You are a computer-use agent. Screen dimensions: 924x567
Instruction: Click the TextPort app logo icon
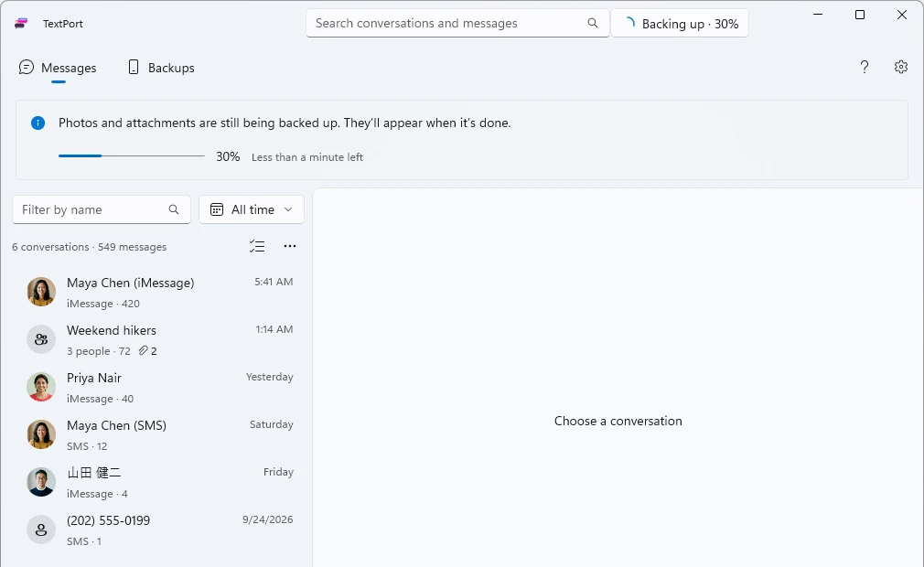pos(21,24)
